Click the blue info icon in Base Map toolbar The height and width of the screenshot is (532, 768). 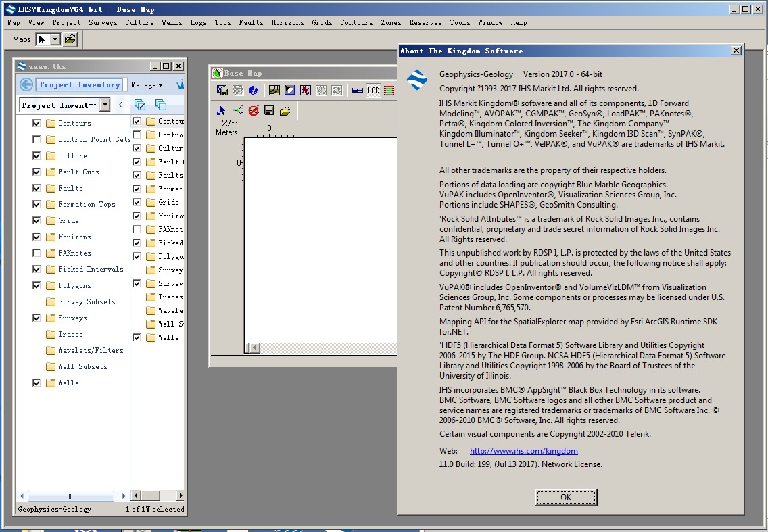pos(254,90)
